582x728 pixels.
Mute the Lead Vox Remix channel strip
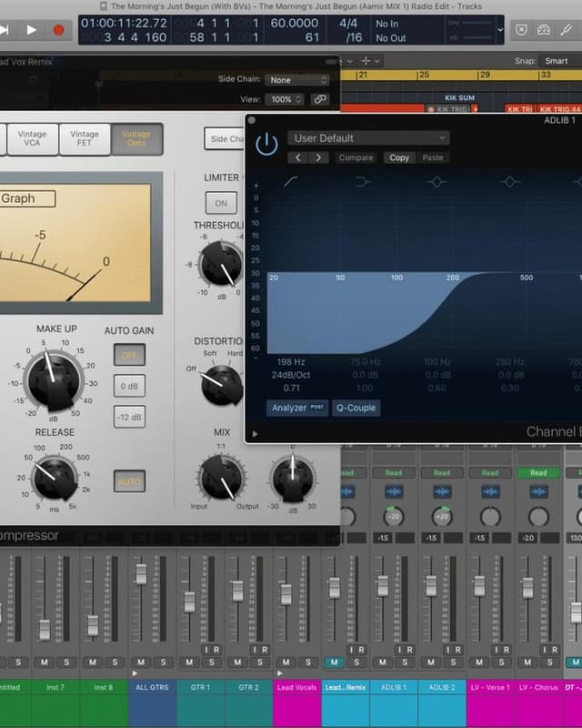[x=334, y=662]
